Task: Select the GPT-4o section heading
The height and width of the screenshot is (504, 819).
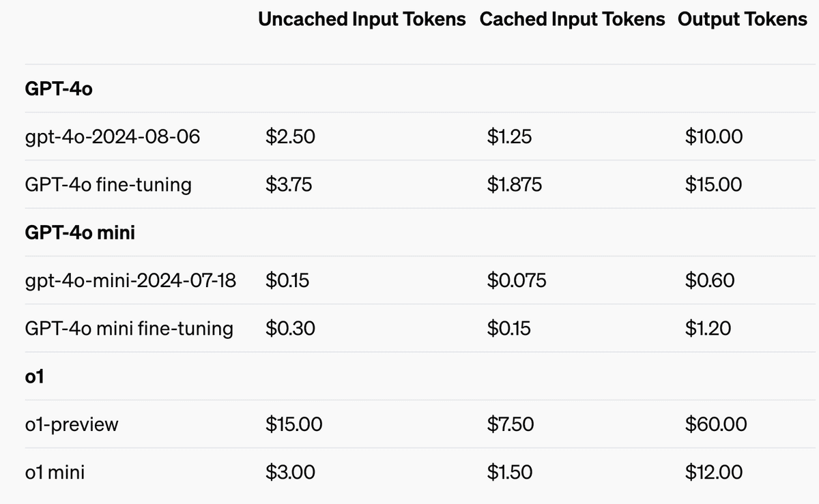Action: (58, 89)
